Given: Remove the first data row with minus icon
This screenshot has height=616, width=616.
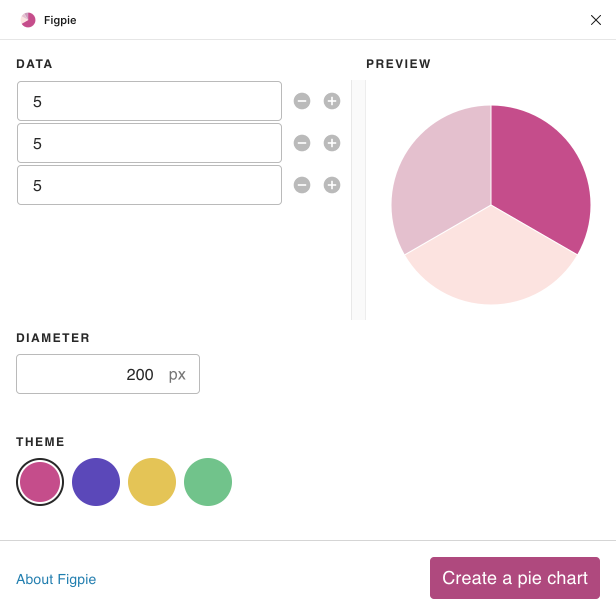Looking at the screenshot, I should point(302,101).
